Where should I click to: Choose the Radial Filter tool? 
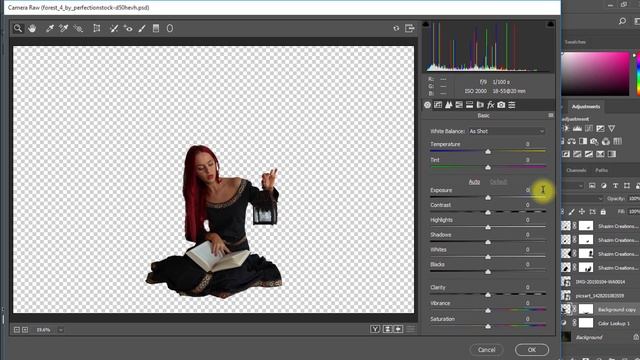point(170,28)
